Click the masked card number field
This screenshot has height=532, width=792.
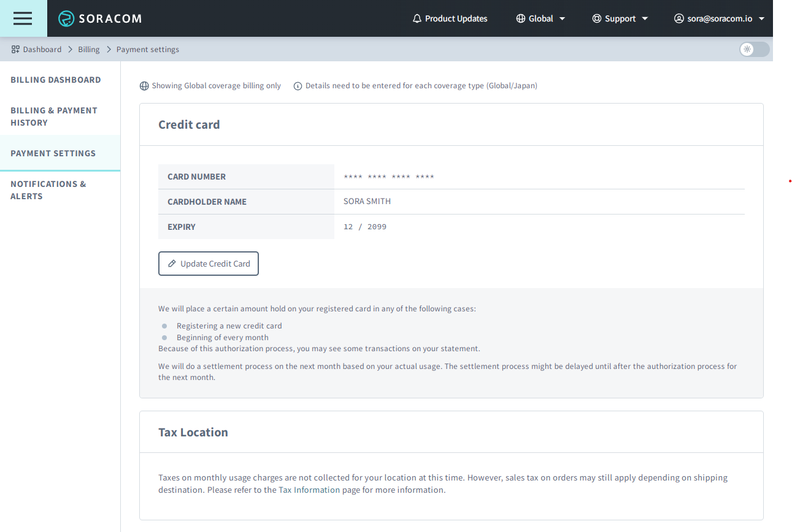tap(389, 177)
